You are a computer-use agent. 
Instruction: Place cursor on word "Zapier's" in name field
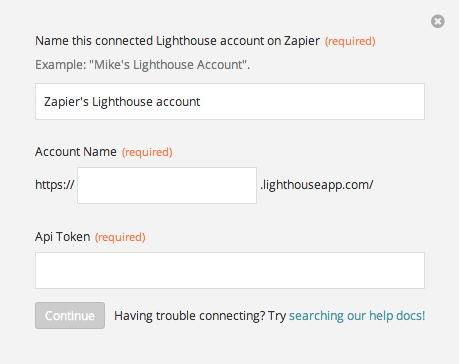click(x=66, y=102)
